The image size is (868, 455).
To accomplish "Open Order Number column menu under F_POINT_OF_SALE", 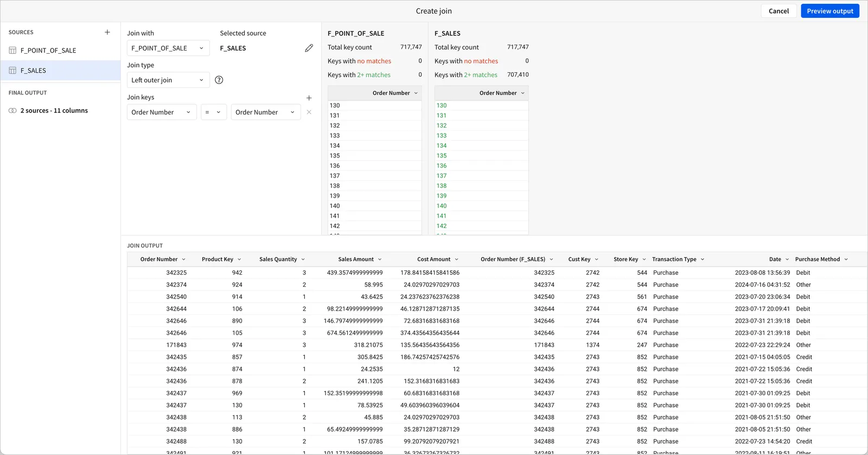I will tap(416, 93).
